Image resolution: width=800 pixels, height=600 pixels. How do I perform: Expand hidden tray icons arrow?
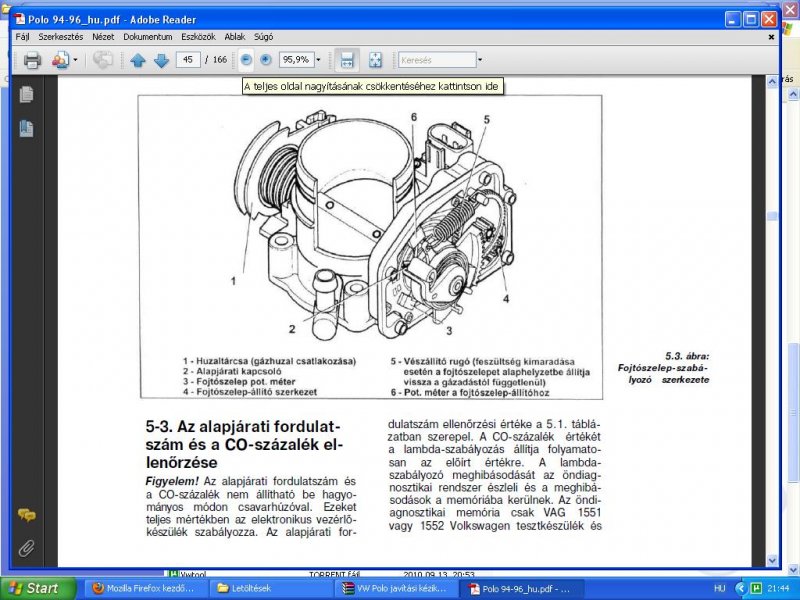point(740,588)
